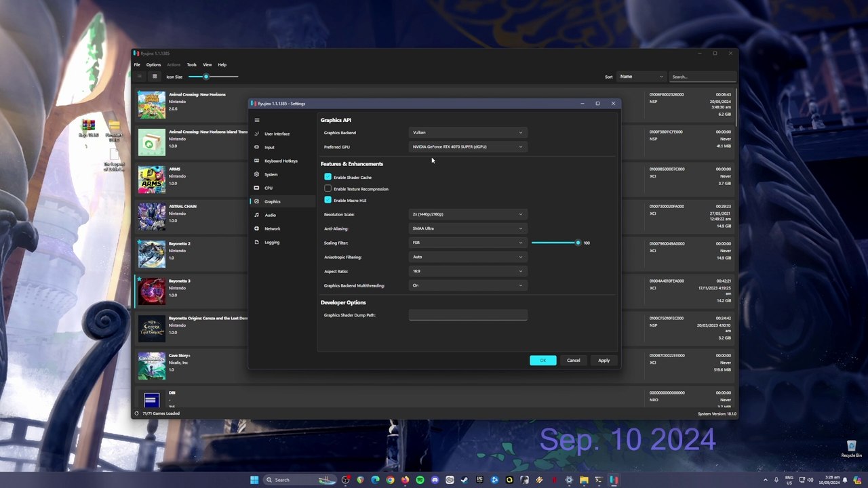Select the Graphics settings tab
This screenshot has width=868, height=488.
281,201
